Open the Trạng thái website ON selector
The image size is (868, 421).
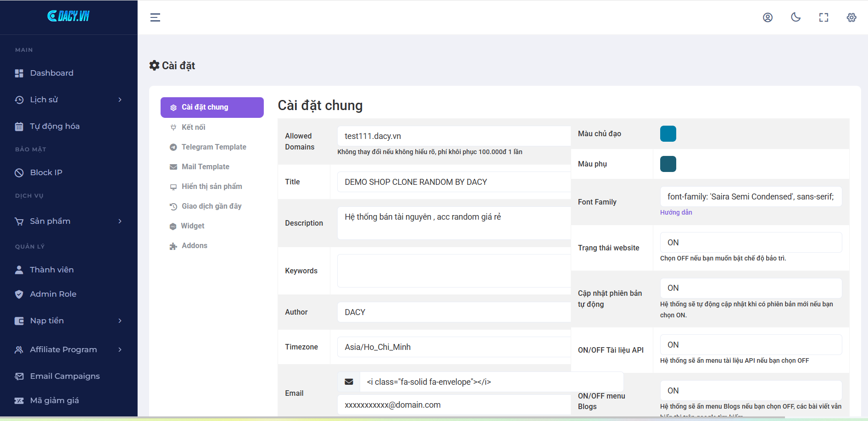point(751,242)
